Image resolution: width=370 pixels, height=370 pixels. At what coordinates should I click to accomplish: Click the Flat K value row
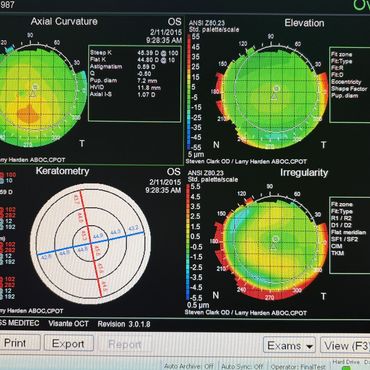point(134,60)
